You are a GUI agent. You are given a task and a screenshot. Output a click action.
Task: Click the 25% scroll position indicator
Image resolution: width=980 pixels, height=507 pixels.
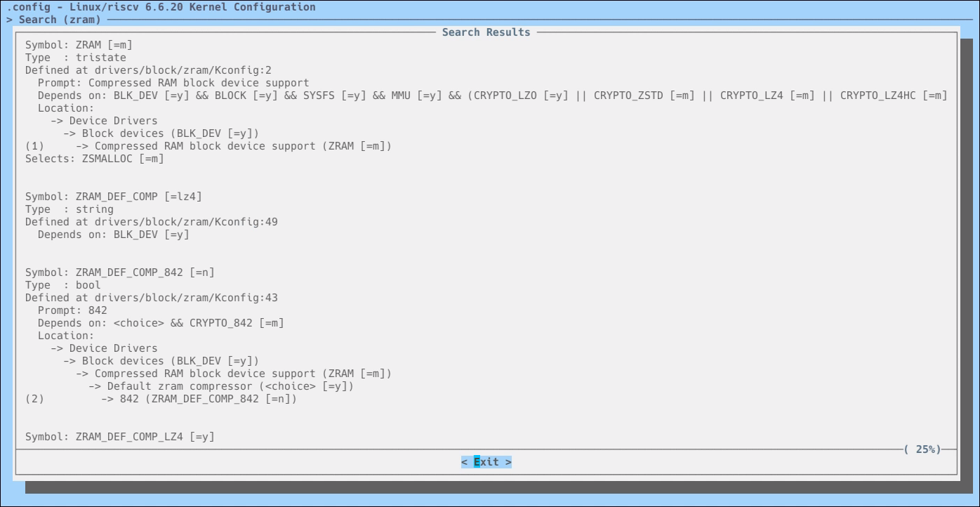point(922,449)
